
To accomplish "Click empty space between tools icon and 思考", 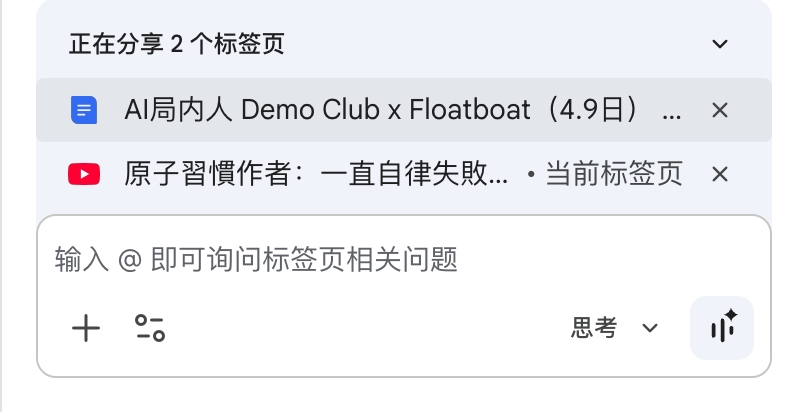I will [x=360, y=328].
